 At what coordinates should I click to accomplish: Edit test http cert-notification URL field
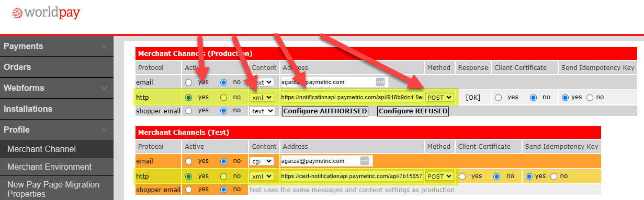pyautogui.click(x=352, y=177)
